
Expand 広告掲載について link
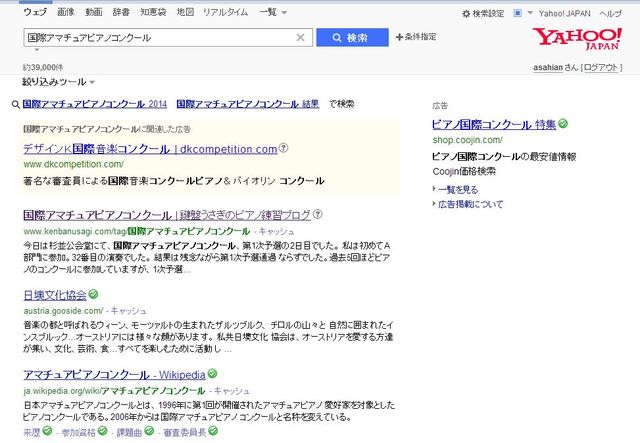470,204
